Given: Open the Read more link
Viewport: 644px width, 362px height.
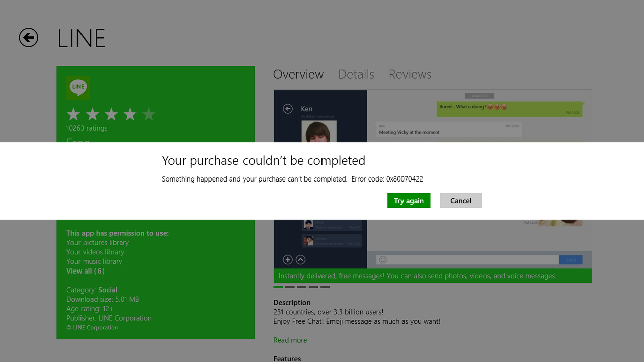Looking at the screenshot, I should tap(290, 340).
